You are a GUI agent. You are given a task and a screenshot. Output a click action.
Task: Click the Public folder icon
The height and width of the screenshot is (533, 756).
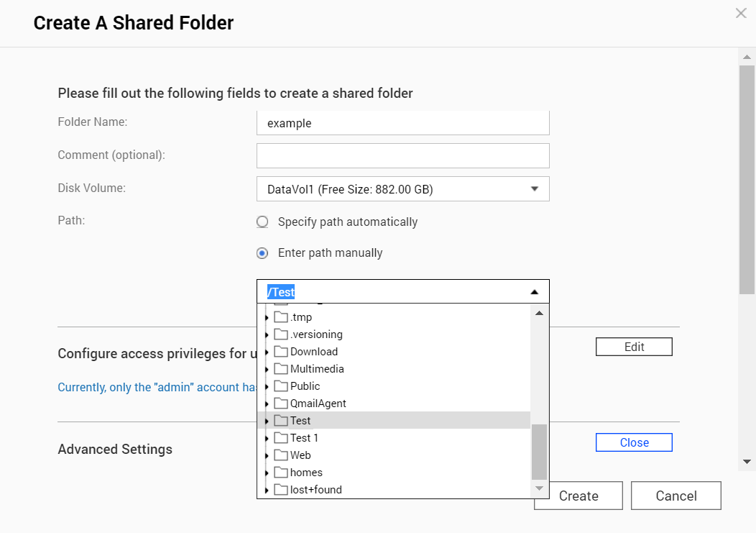(x=280, y=386)
